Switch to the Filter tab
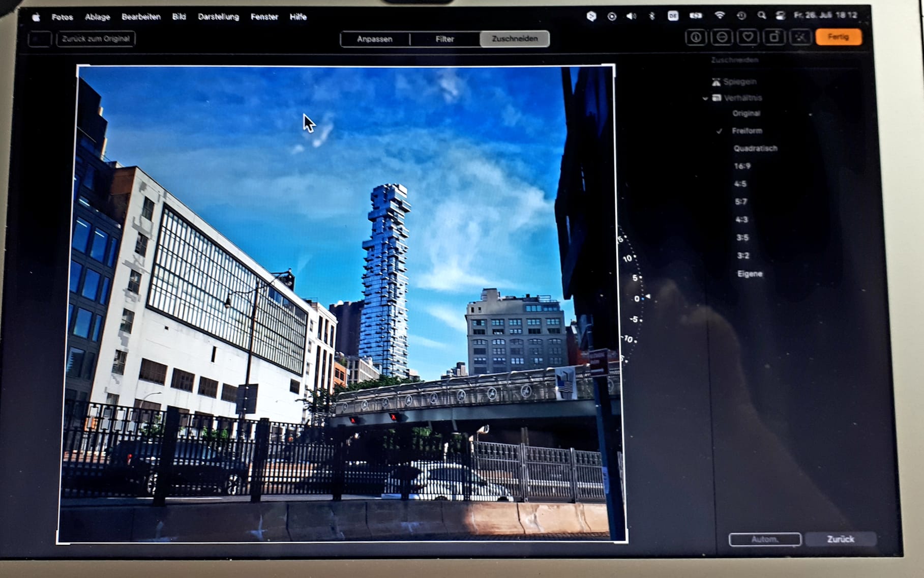 [444, 39]
